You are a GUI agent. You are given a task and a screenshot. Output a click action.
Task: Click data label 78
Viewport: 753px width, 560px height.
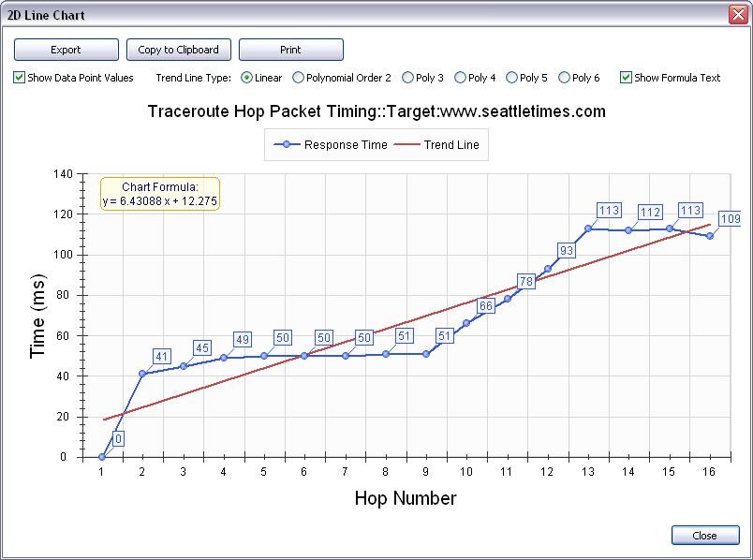coord(526,282)
